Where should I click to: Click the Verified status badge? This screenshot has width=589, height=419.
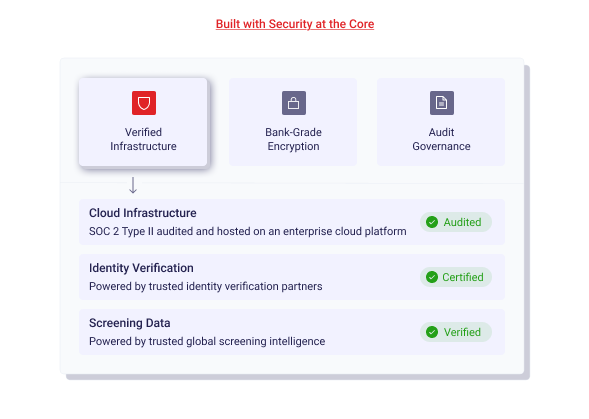[456, 332]
